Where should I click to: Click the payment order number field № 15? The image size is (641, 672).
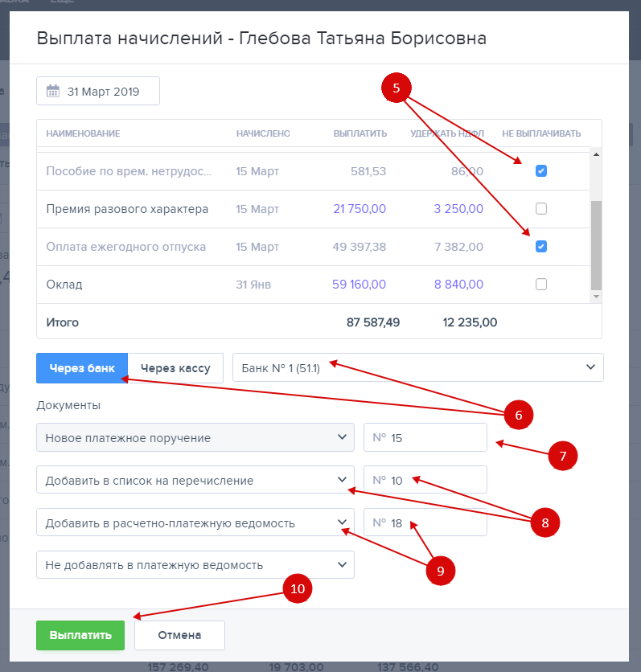[425, 438]
